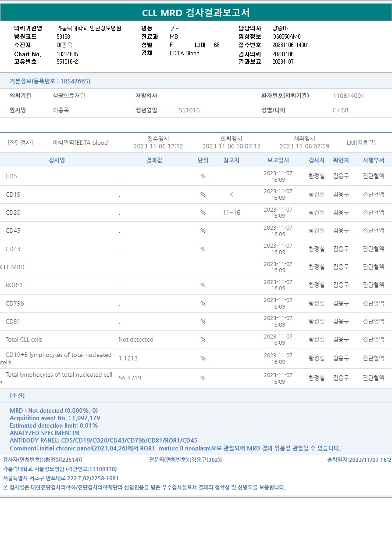Select the CD5 test name

tap(11, 176)
